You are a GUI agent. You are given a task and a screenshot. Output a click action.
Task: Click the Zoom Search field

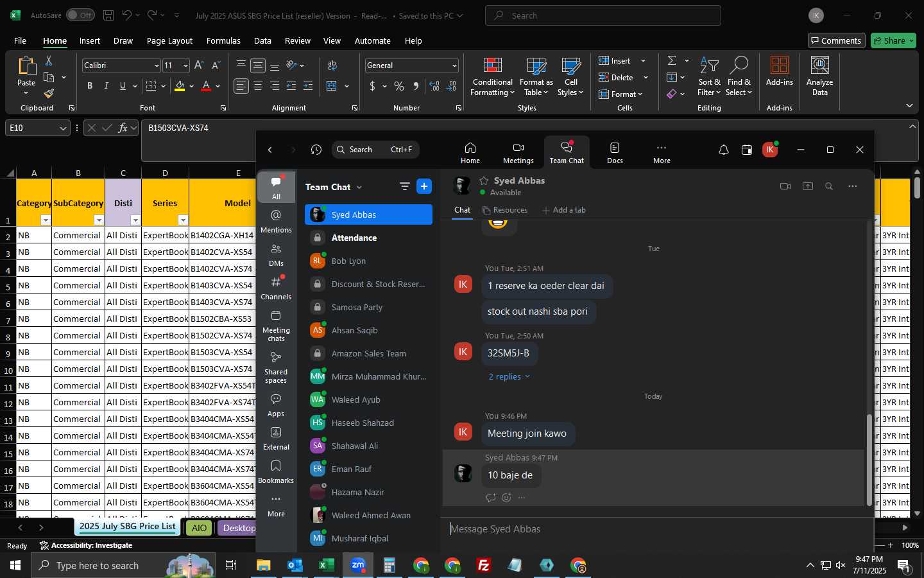click(375, 150)
